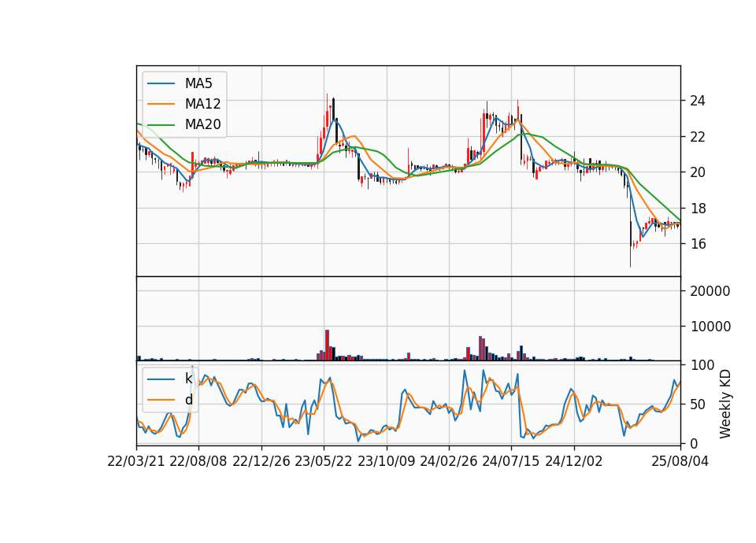Click the blue MA5 legend line sample
Image resolution: width=756 pixels, height=543 pixels.
click(x=161, y=83)
